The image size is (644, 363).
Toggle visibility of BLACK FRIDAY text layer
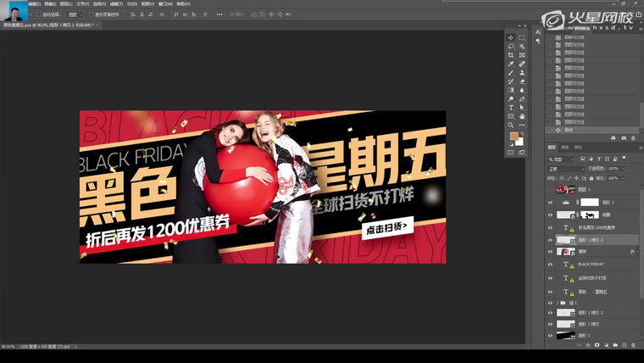pyautogui.click(x=551, y=265)
